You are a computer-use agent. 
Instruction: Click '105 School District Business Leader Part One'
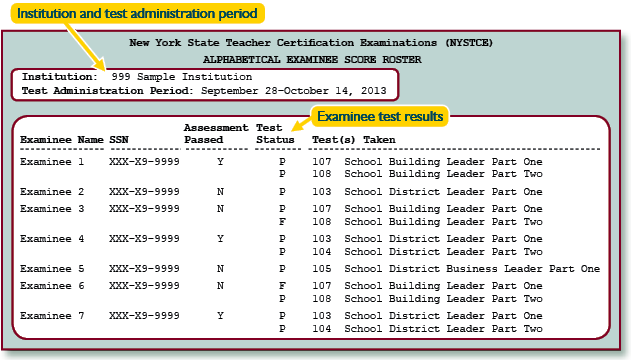tap(456, 268)
